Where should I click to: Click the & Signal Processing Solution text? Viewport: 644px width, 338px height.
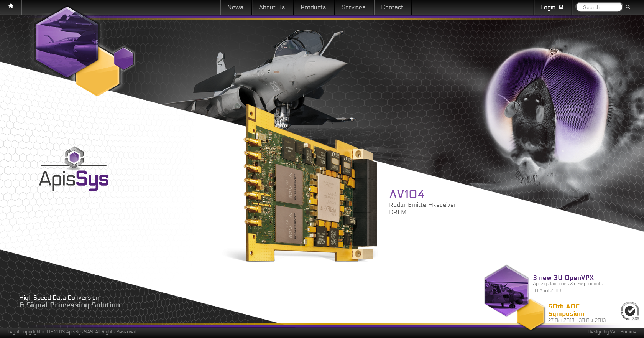pyautogui.click(x=69, y=305)
